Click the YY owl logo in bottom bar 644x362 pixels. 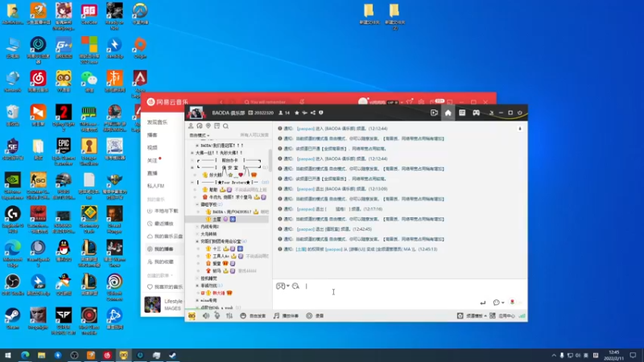[192, 315]
